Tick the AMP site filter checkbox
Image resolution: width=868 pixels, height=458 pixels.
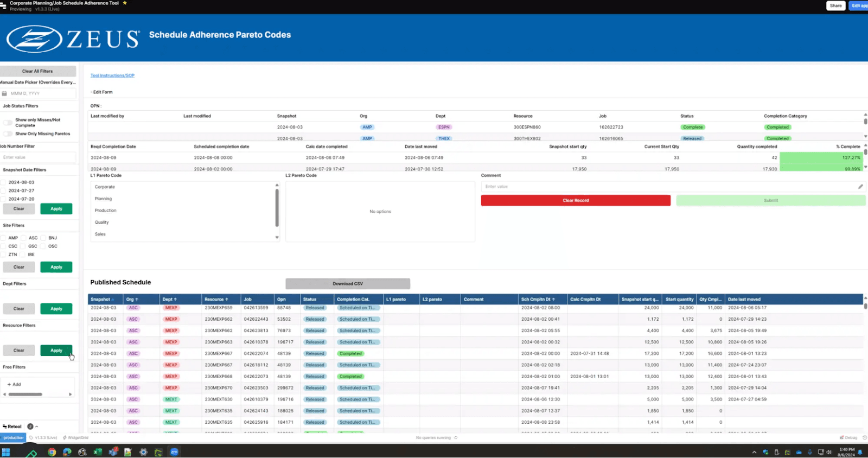tap(4, 238)
